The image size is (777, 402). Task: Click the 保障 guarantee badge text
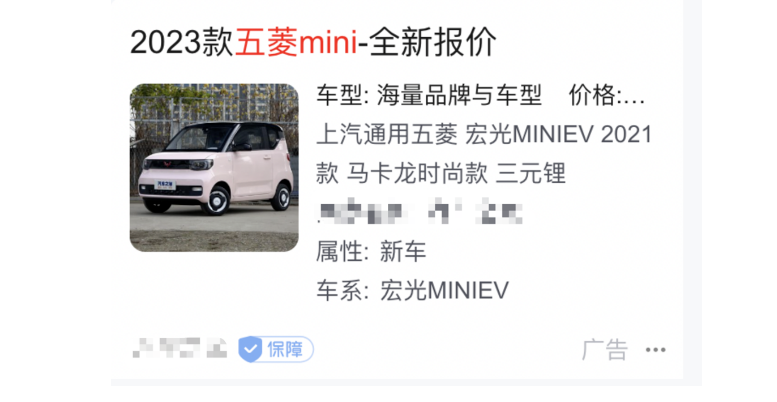point(285,349)
